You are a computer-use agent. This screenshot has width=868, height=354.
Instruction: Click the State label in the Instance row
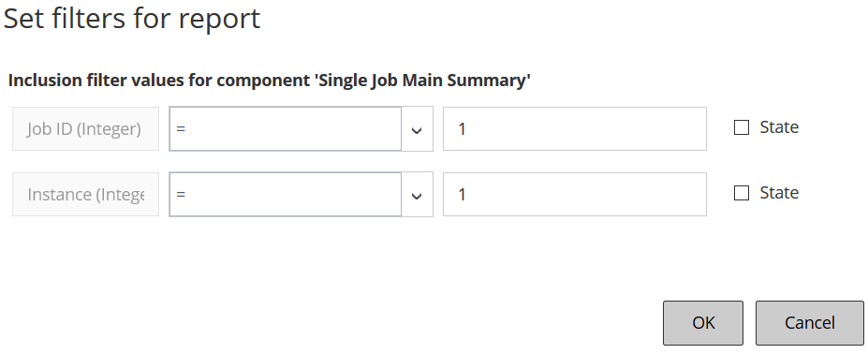point(779,193)
